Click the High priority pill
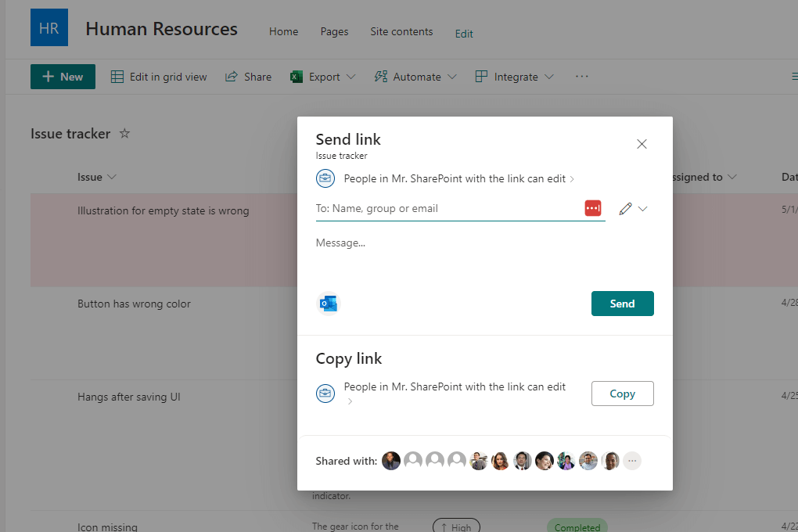Screen dimensions: 798x532 (x=456, y=526)
